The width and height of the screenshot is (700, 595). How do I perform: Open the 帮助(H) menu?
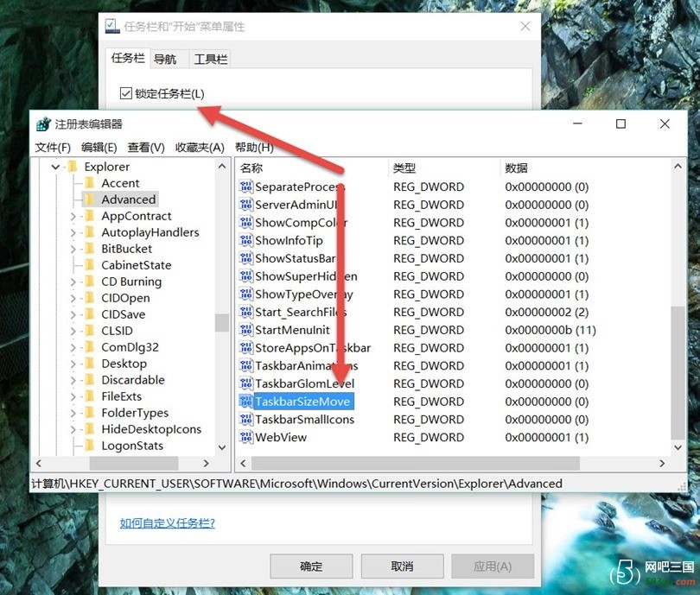(x=254, y=147)
